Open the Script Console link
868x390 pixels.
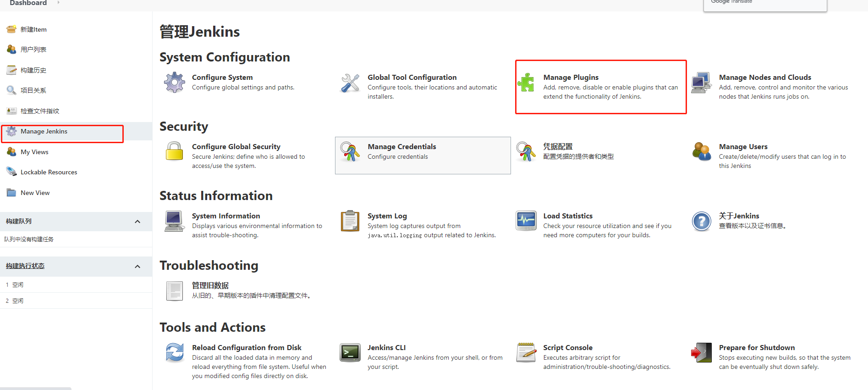pyautogui.click(x=568, y=347)
